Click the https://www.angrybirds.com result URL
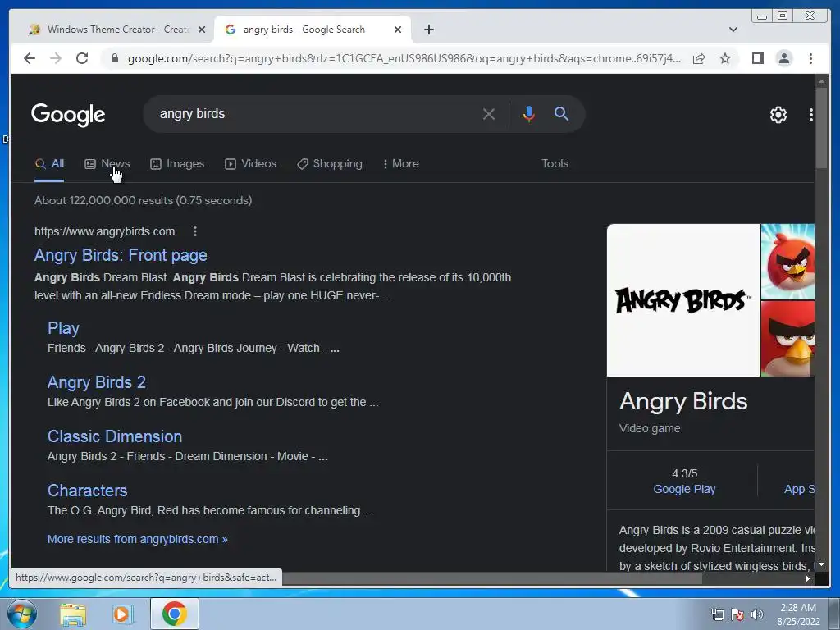 (104, 231)
